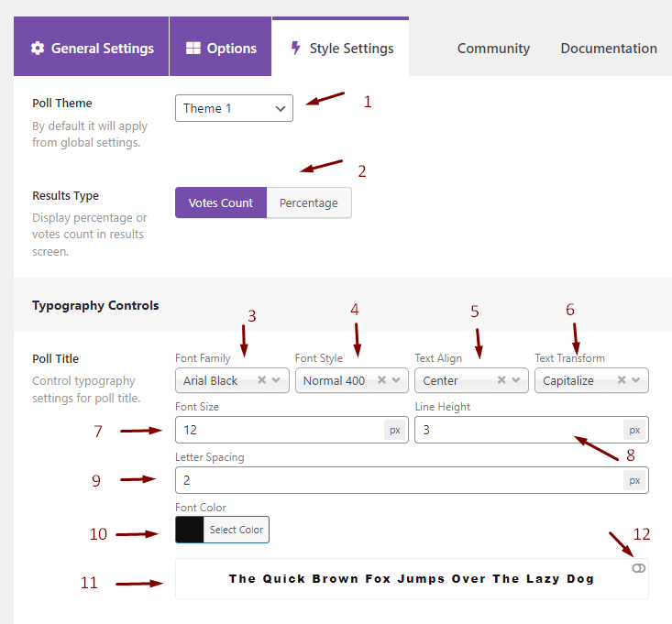The image size is (672, 624).
Task: Open the Documentation link
Action: tap(609, 49)
